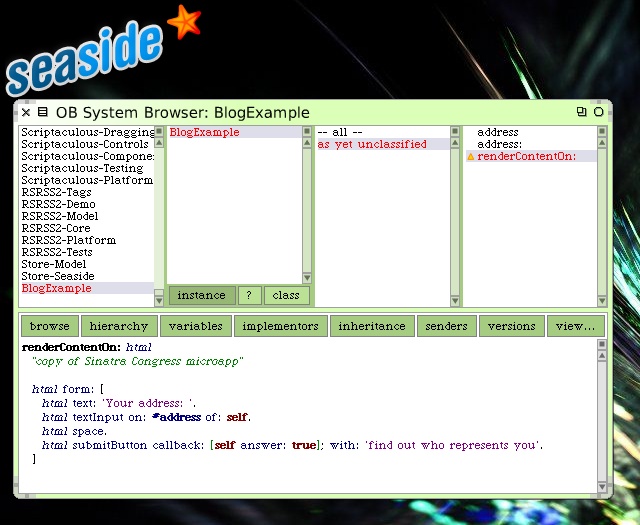
Task: Select the RSRSS2-Demo category
Action: coord(87,204)
